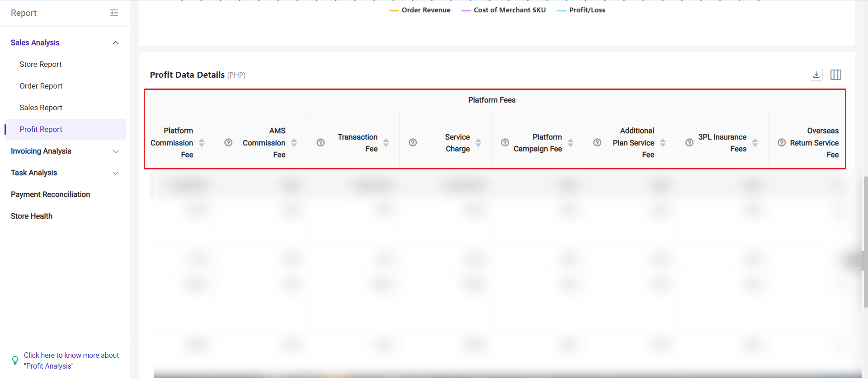Click help icon beside Overseas Return Service Fee
868x379 pixels.
(782, 143)
